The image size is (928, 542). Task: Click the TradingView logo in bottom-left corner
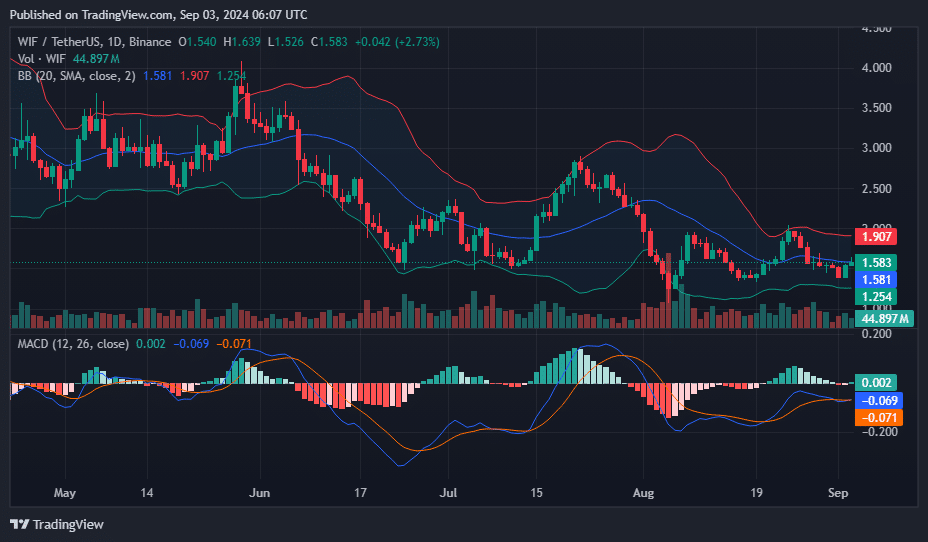pos(57,524)
